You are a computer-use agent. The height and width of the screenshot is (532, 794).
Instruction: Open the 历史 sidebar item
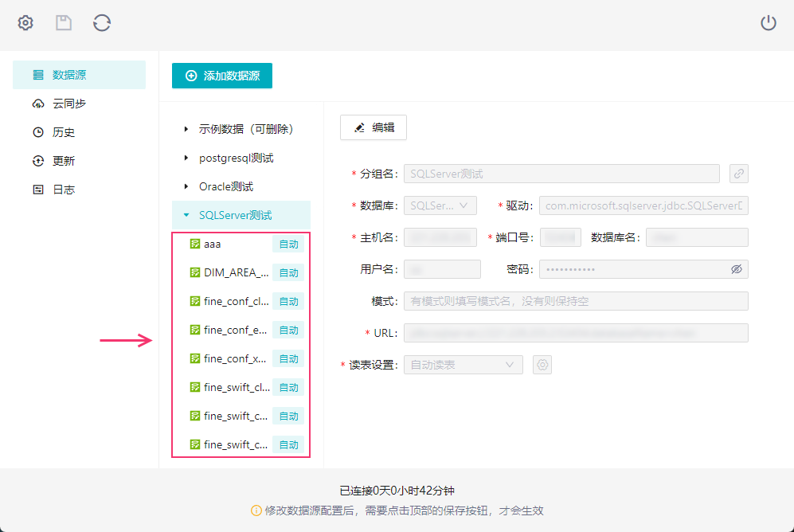pos(79,133)
